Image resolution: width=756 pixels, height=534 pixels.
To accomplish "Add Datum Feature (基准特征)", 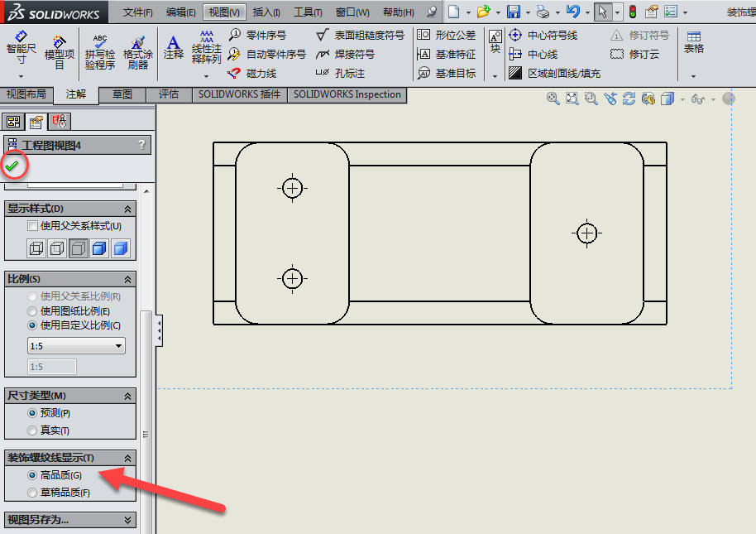I will tap(446, 54).
